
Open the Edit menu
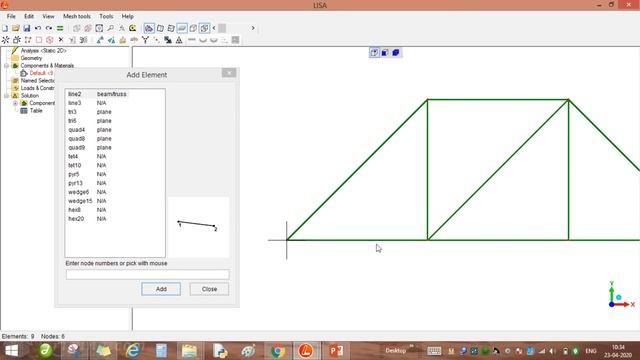pyautogui.click(x=29, y=16)
